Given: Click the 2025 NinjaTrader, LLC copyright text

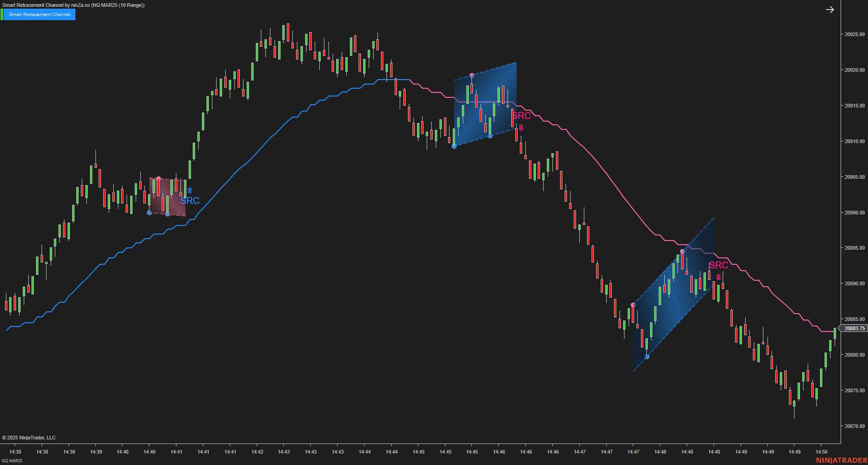Looking at the screenshot, I should point(29,438).
